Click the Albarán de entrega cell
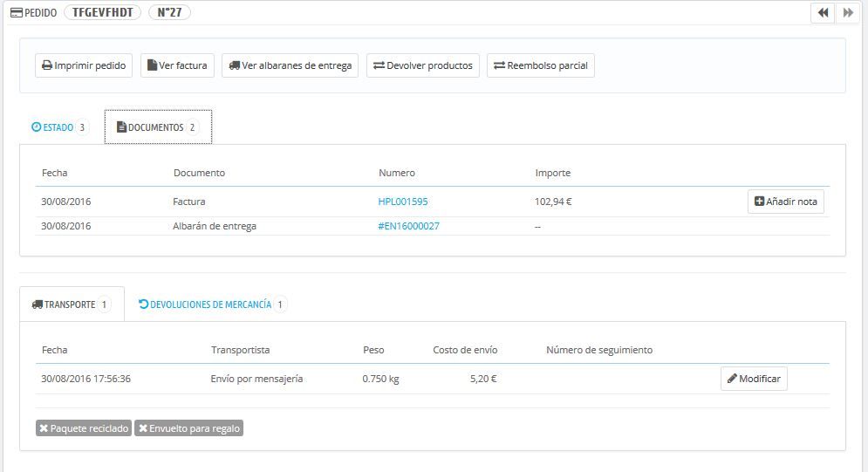Image resolution: width=868 pixels, height=472 pixels. (x=215, y=226)
